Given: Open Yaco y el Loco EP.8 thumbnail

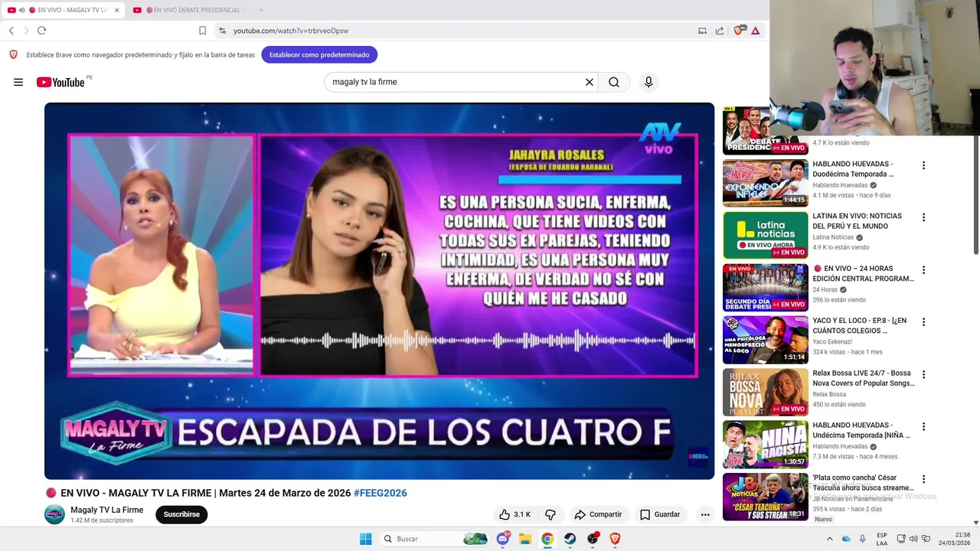Looking at the screenshot, I should (x=765, y=340).
